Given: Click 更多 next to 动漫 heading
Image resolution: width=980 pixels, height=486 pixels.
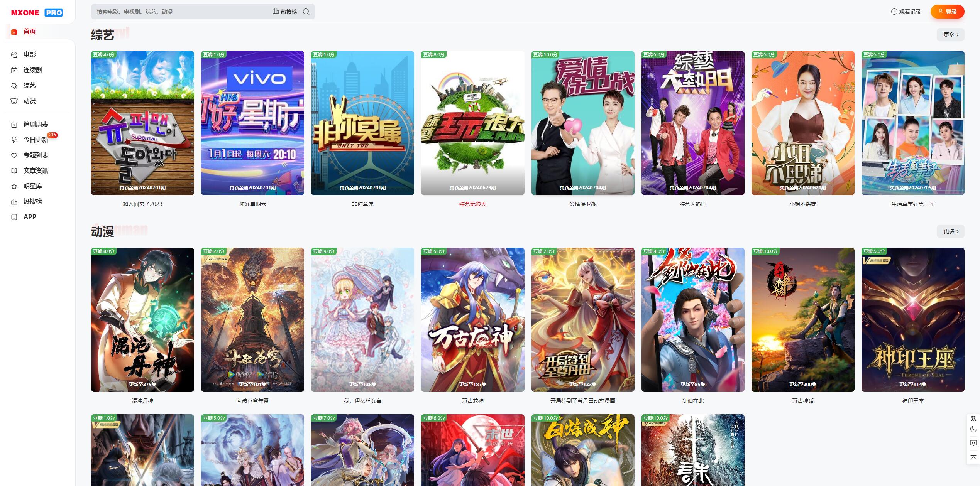Looking at the screenshot, I should [x=950, y=231].
